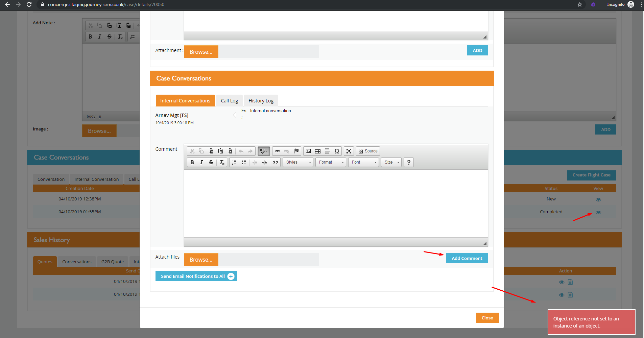This screenshot has width=644, height=338.
Task: Undo the last edit in Comment editor
Action: click(x=241, y=151)
